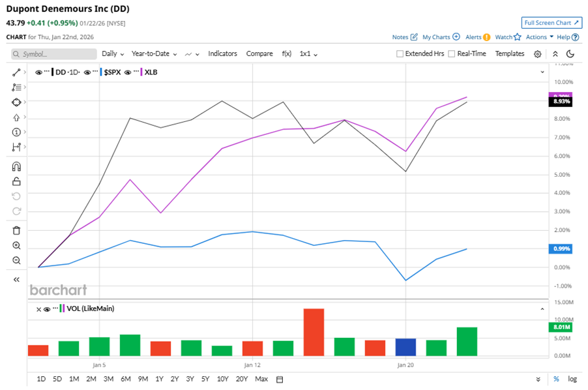Select the 1Y time range
The width and height of the screenshot is (588, 390).
tap(159, 379)
